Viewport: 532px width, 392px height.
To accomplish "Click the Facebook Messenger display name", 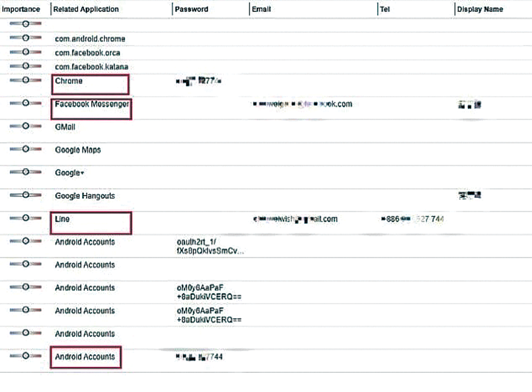I will [x=470, y=104].
